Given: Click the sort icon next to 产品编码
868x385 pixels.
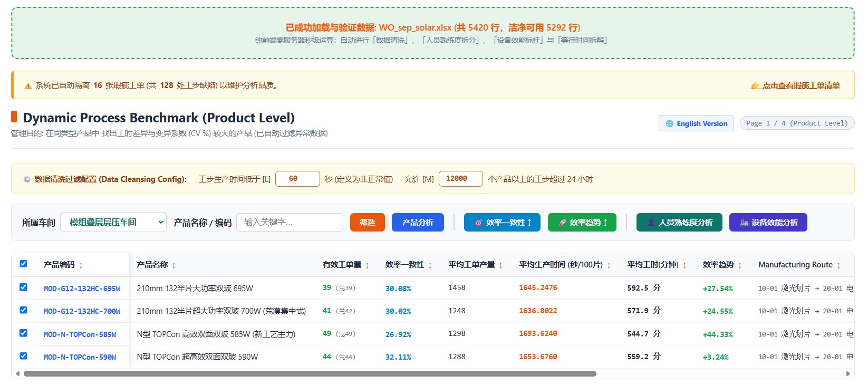Looking at the screenshot, I should click(81, 265).
